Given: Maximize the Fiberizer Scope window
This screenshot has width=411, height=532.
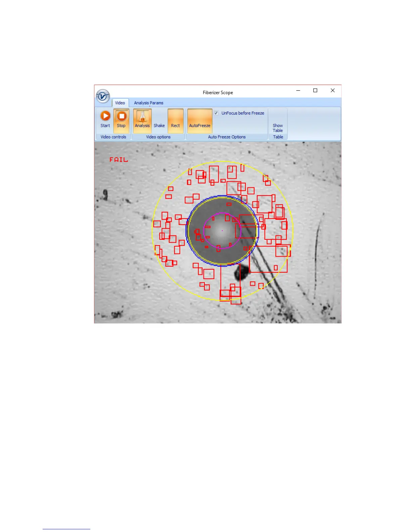Looking at the screenshot, I should [x=315, y=90].
